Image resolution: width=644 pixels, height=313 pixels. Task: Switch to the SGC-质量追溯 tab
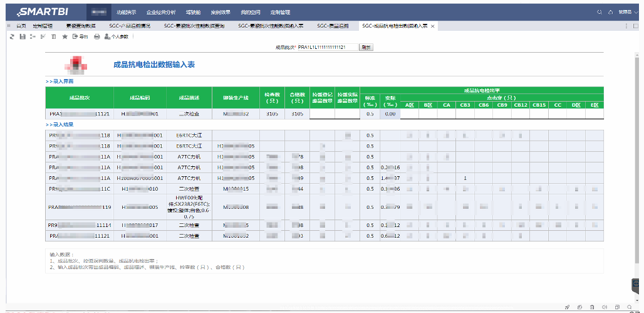point(333,26)
